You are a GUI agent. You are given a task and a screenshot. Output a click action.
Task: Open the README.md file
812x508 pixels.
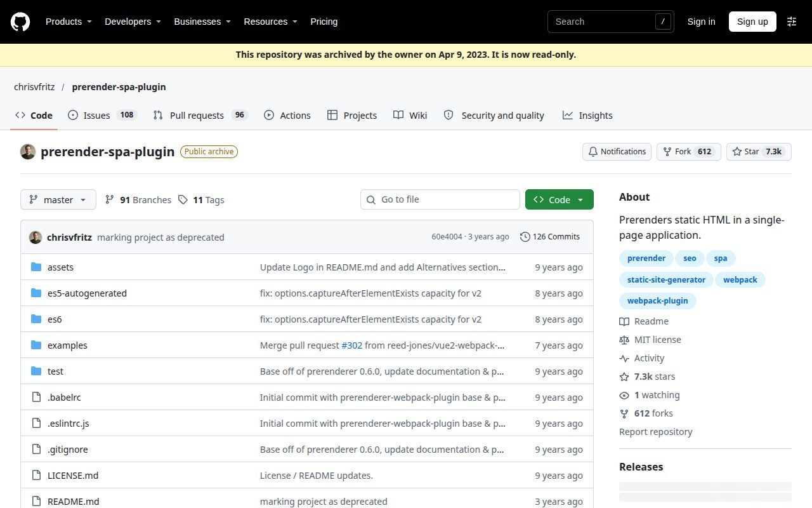pos(74,502)
